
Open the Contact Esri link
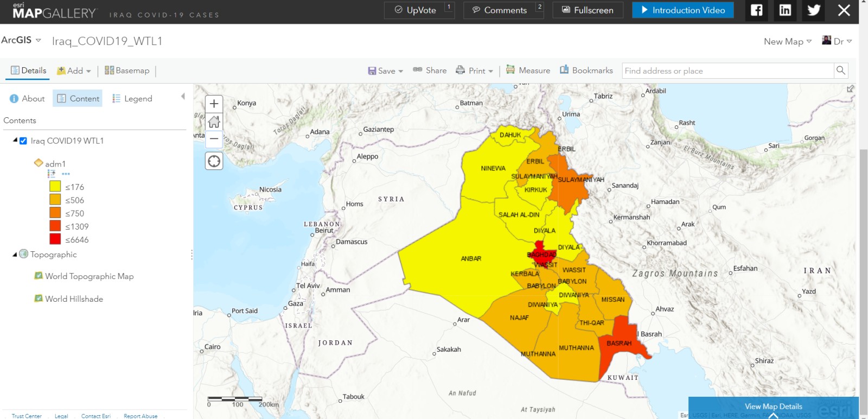(96, 416)
